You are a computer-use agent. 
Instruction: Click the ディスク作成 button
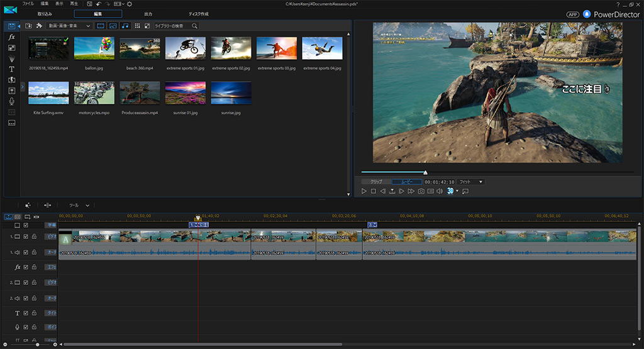point(198,14)
